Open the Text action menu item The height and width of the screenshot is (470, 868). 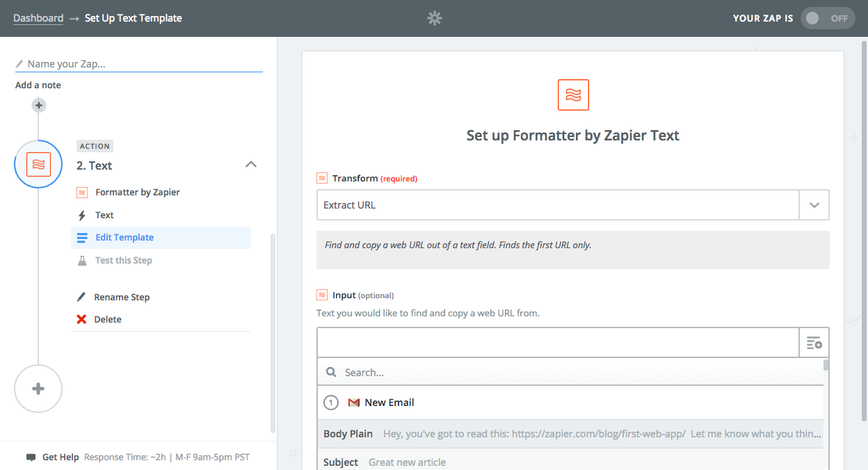tap(104, 215)
